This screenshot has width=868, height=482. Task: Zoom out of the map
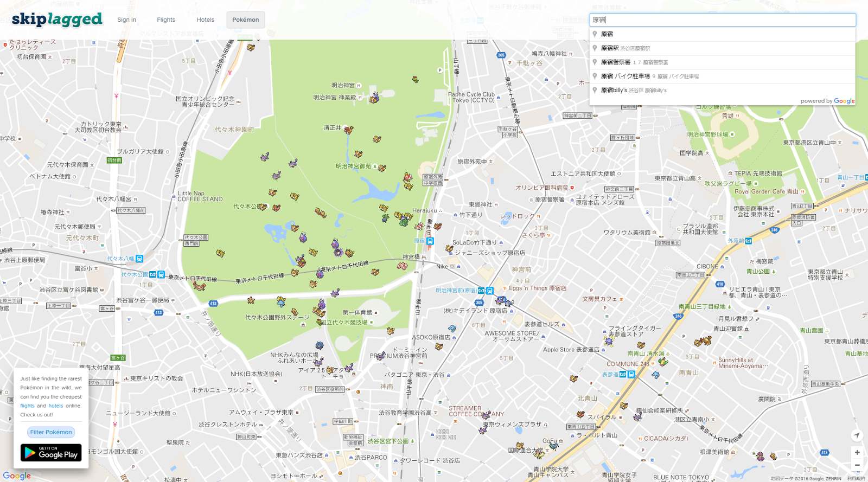tap(857, 465)
